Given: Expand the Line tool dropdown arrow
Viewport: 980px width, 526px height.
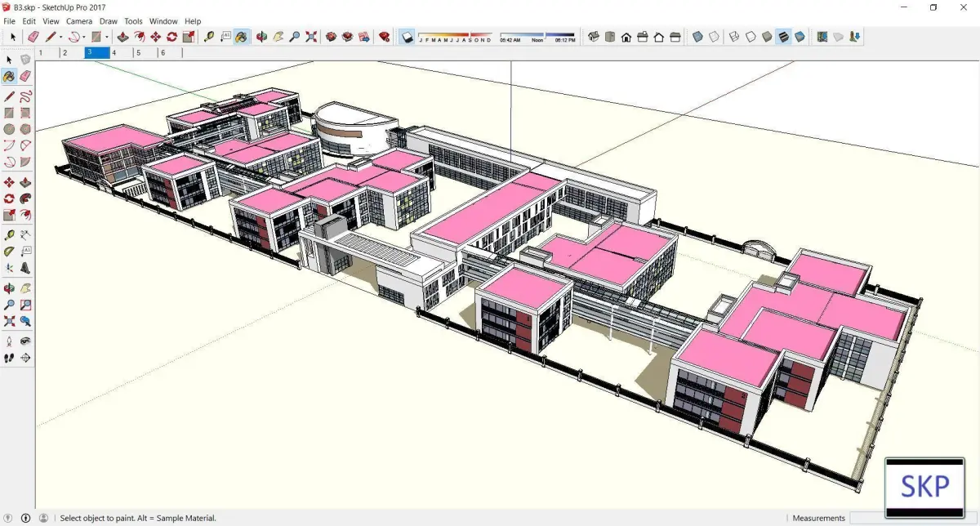Looking at the screenshot, I should pos(60,37).
